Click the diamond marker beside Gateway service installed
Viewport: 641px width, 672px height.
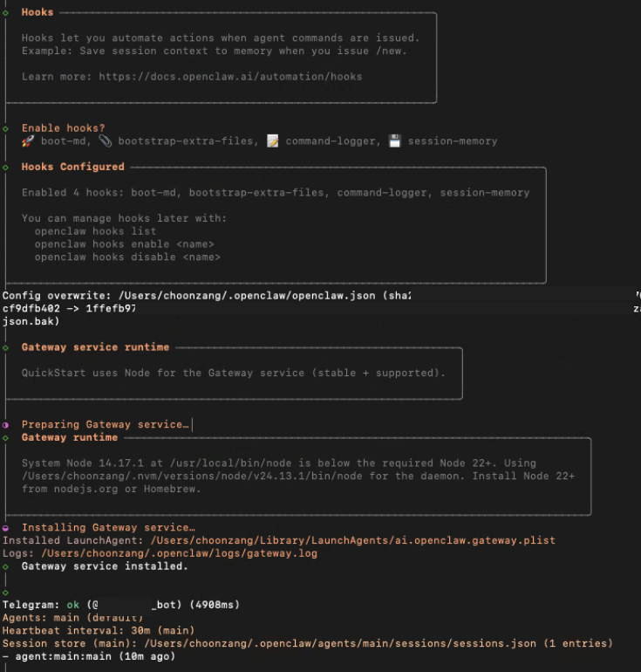pos(6,566)
